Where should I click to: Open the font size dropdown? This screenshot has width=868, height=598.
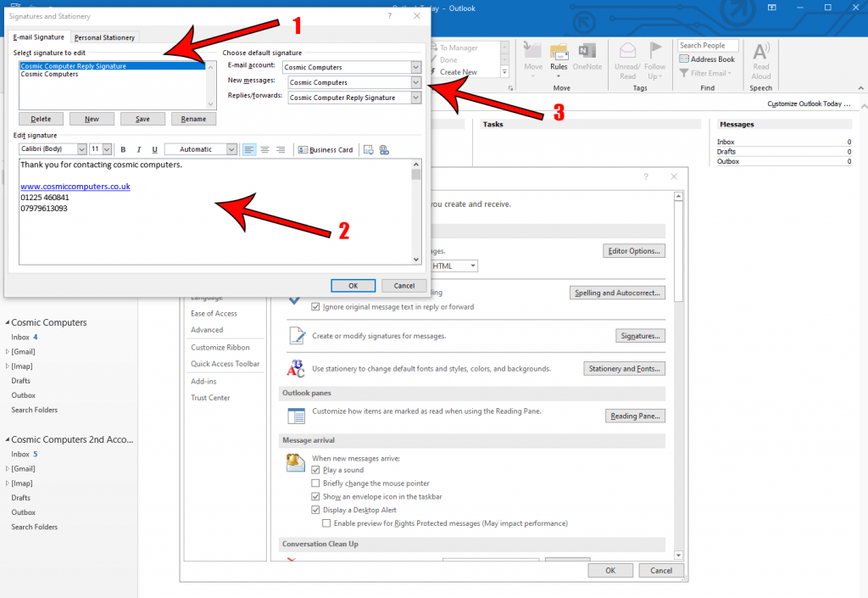[x=106, y=149]
